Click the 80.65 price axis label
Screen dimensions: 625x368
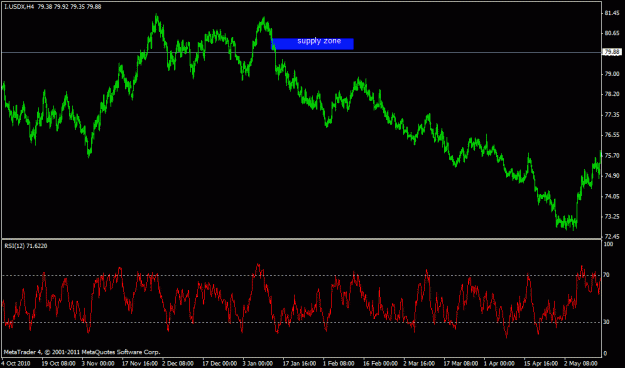click(x=612, y=33)
